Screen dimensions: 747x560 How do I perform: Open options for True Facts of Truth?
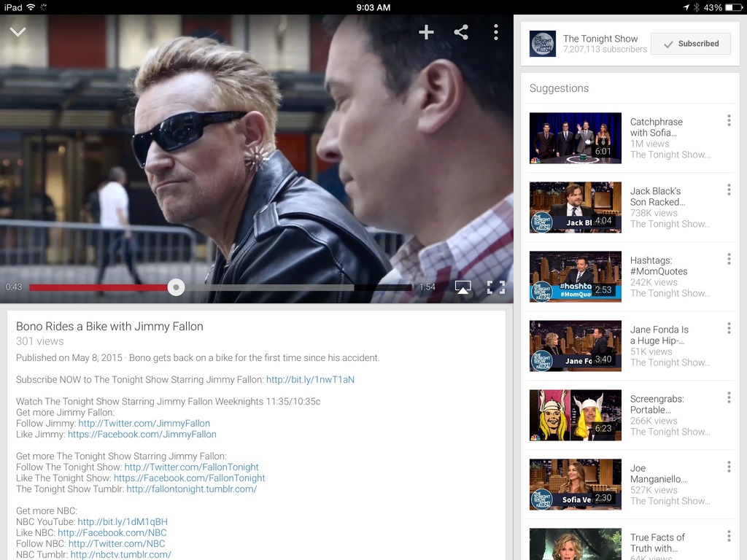tap(729, 536)
